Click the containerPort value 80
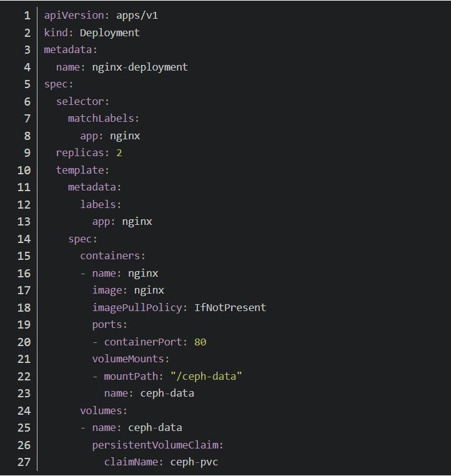The height and width of the screenshot is (476, 451). [x=201, y=342]
